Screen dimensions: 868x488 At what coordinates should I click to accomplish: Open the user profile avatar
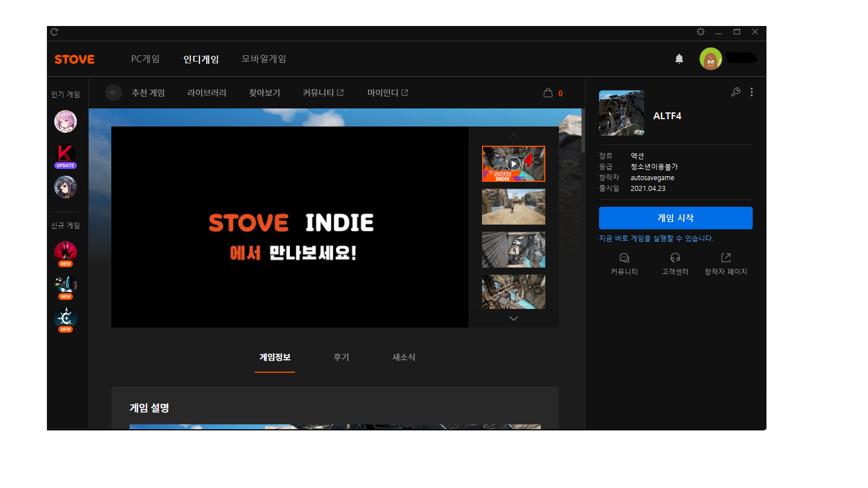click(710, 59)
